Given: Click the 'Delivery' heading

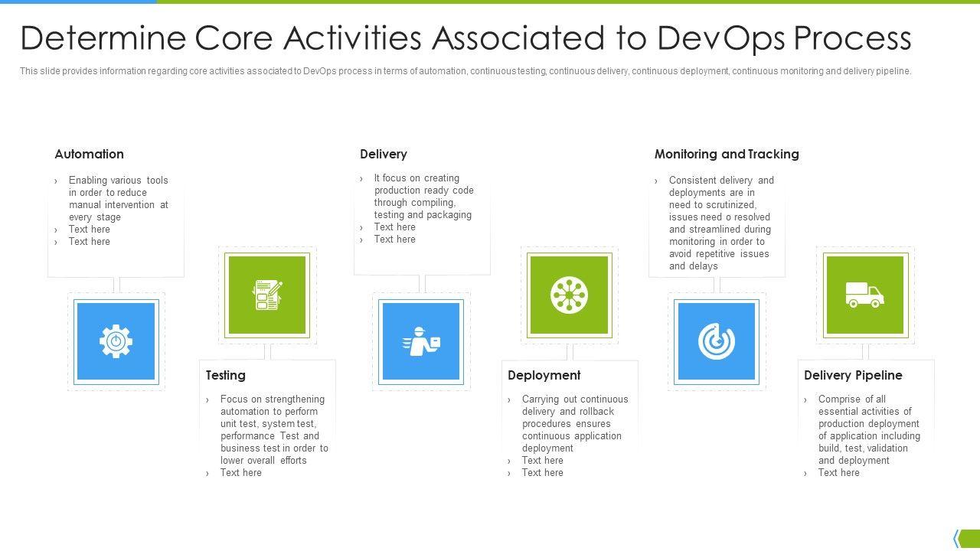Looking at the screenshot, I should tap(384, 154).
